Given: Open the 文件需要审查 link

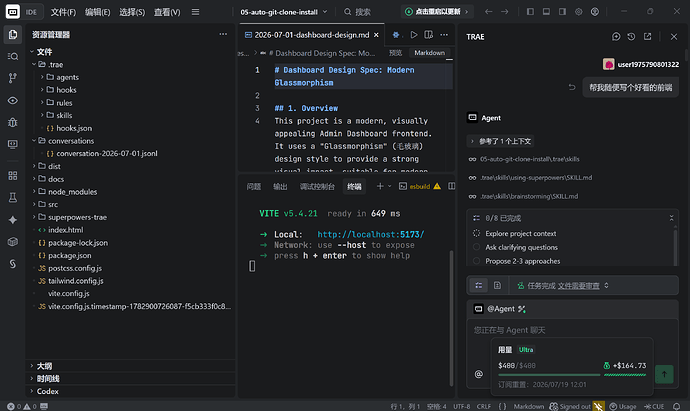Looking at the screenshot, I should point(578,286).
